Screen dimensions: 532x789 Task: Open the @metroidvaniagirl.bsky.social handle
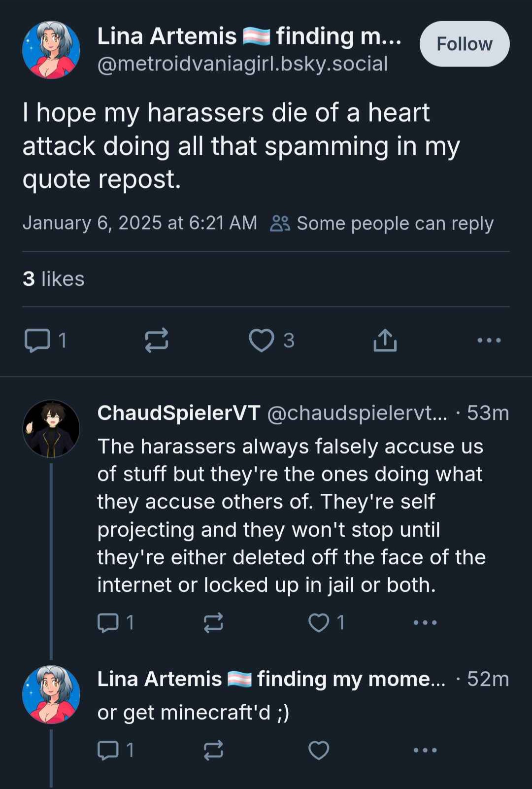[x=242, y=64]
